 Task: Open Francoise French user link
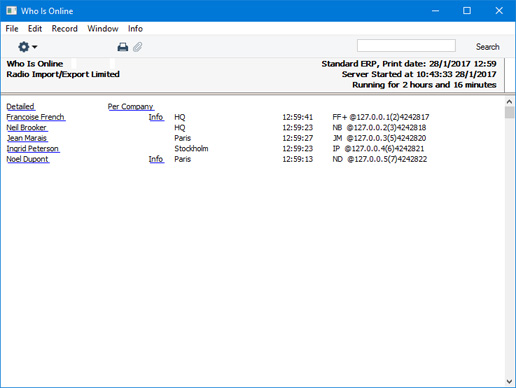click(36, 117)
